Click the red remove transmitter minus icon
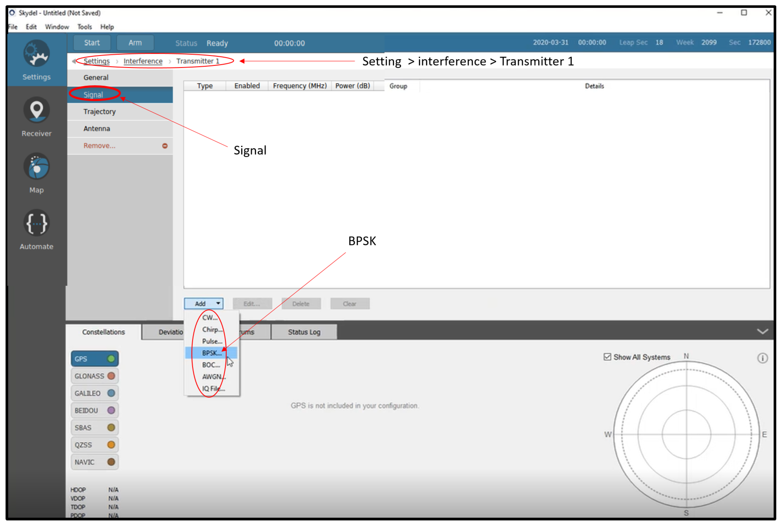The height and width of the screenshot is (532, 784). [x=165, y=146]
